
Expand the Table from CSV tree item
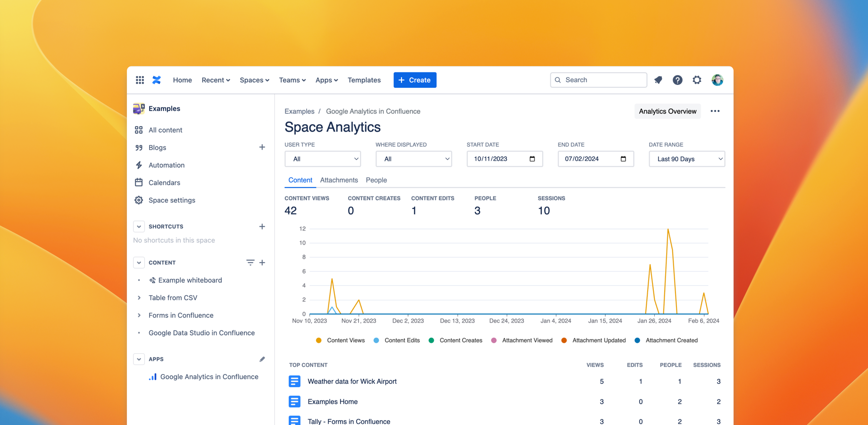(139, 298)
